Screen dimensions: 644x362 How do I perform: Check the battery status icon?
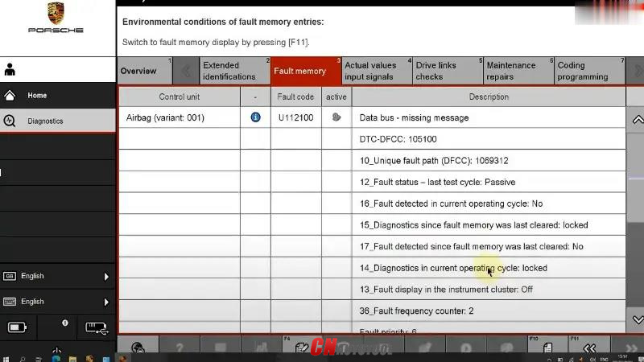[x=17, y=327]
